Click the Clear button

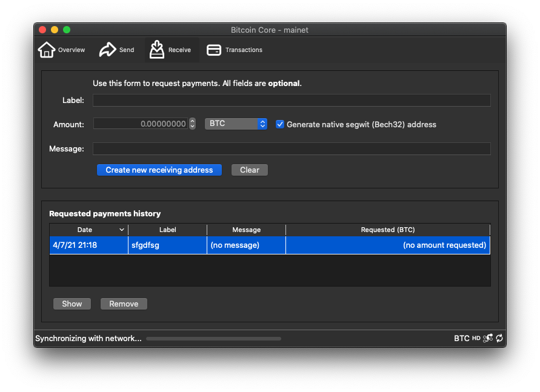(x=249, y=170)
